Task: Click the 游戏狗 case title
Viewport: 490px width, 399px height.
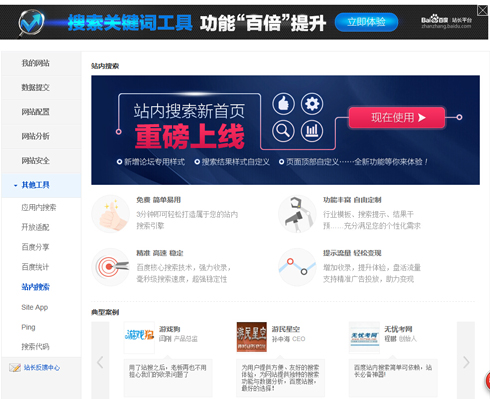Action: pyautogui.click(x=170, y=329)
